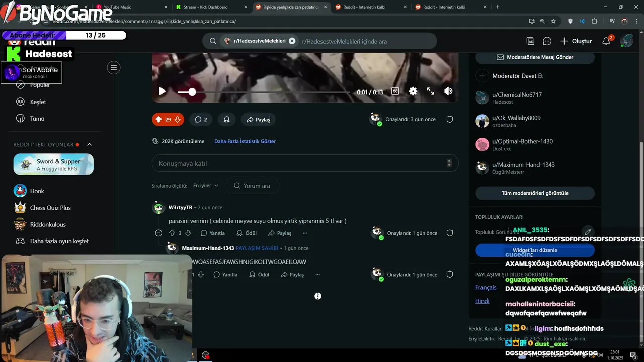Open the Reddit ad creation icon

530,41
